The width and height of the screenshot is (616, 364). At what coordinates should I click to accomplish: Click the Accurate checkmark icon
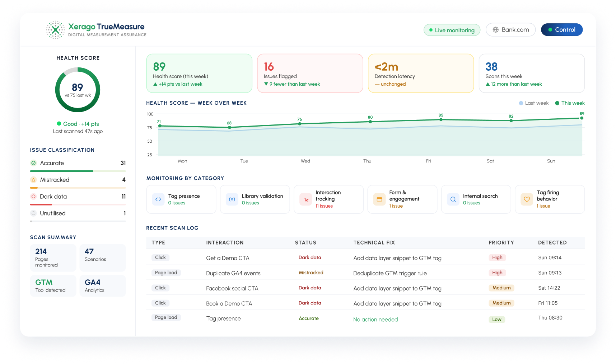click(x=33, y=163)
